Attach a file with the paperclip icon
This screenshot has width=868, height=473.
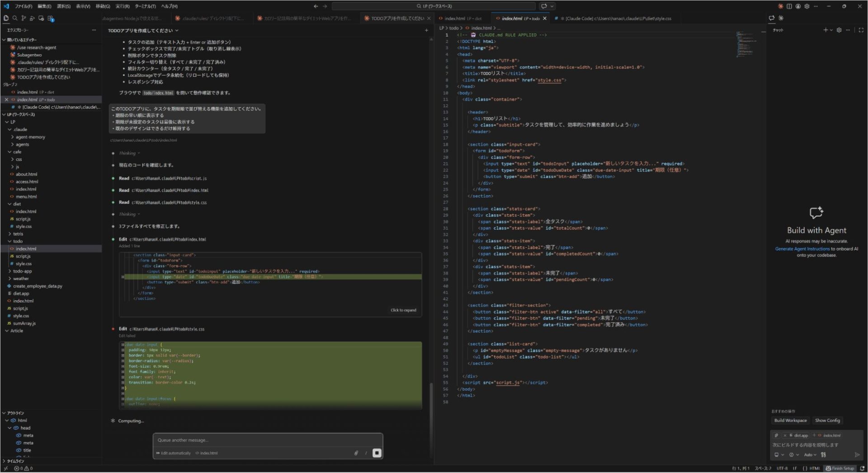[356, 453]
